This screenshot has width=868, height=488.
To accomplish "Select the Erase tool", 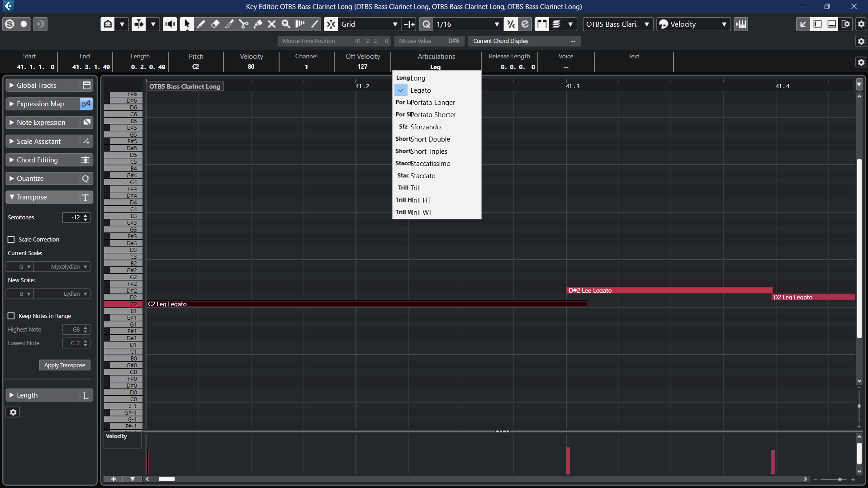I will click(215, 24).
